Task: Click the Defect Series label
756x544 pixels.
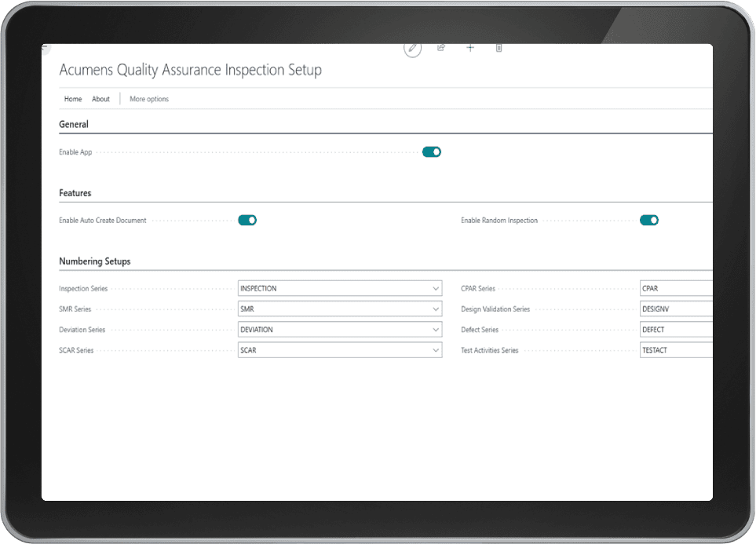Action: [x=480, y=330]
